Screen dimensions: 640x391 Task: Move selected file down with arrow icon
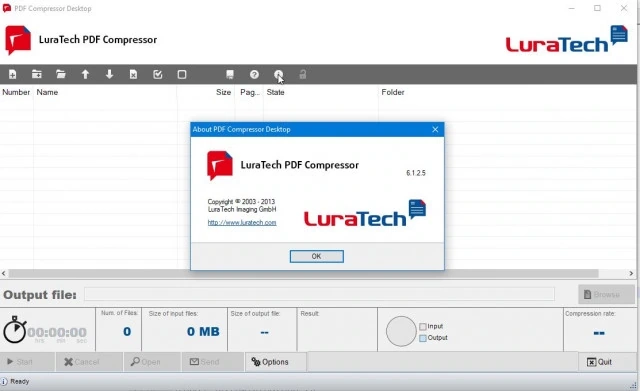[109, 74]
